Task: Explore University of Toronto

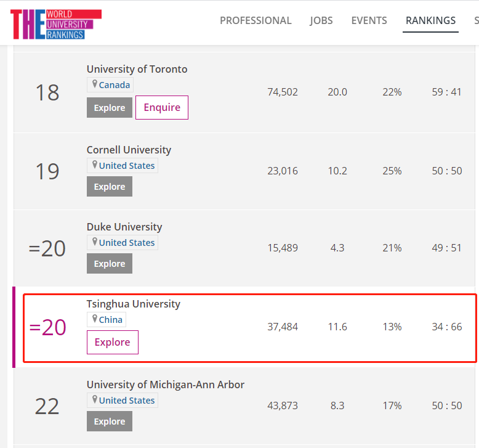Action: click(x=110, y=108)
